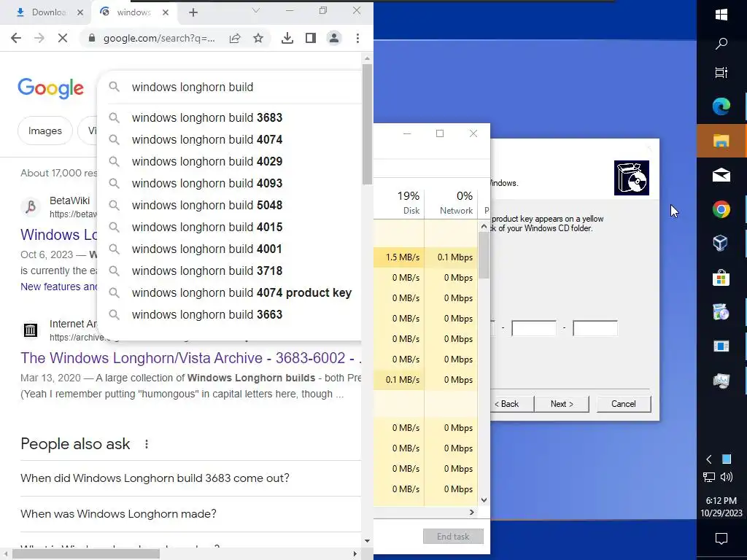The height and width of the screenshot is (560, 747).
Task: Open the New features link under BetaWiki
Action: pyautogui.click(x=58, y=287)
